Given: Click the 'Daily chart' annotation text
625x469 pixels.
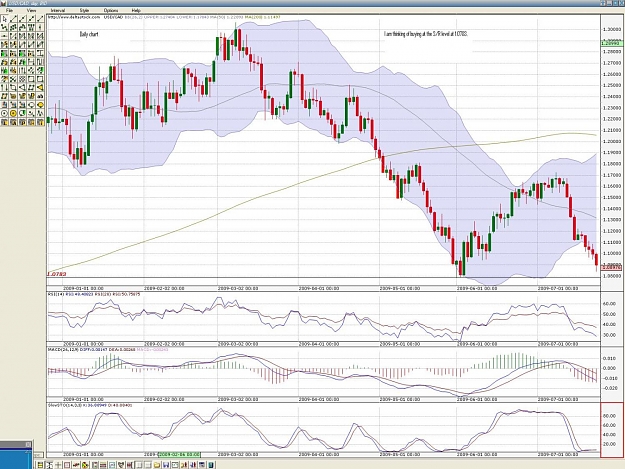Looking at the screenshot, I should [x=88, y=34].
